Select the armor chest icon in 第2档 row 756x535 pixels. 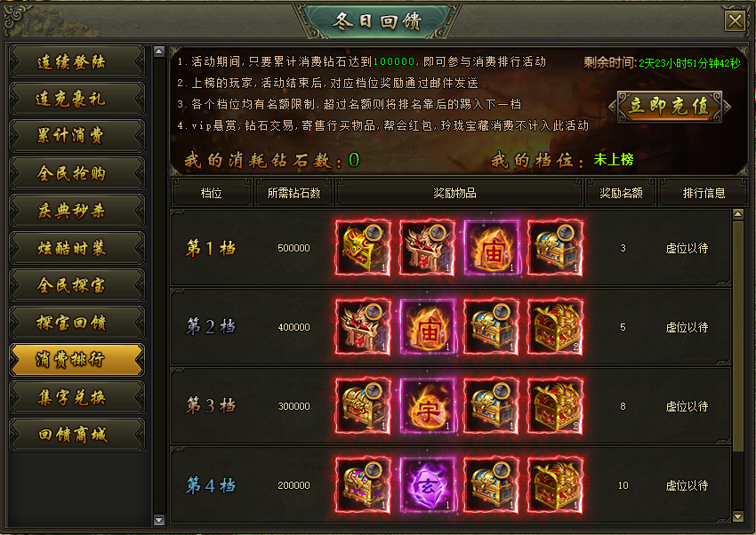point(363,327)
